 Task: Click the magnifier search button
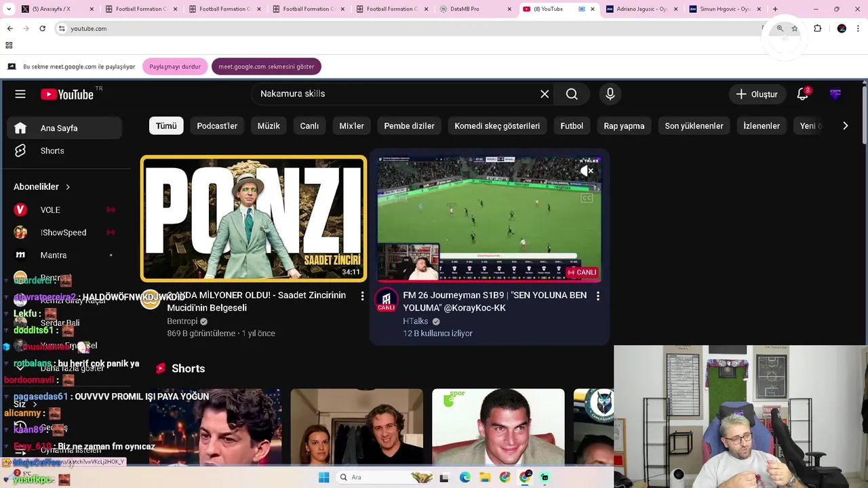click(572, 94)
